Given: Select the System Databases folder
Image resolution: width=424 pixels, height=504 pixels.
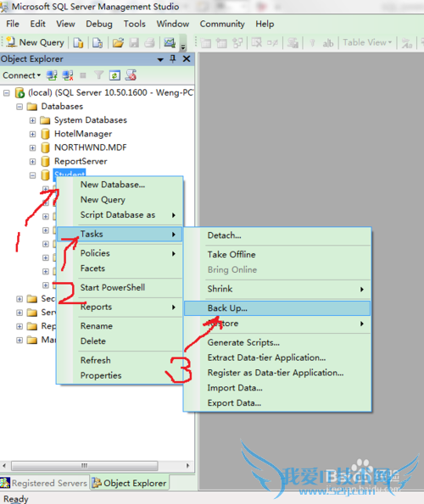Looking at the screenshot, I should coord(91,120).
